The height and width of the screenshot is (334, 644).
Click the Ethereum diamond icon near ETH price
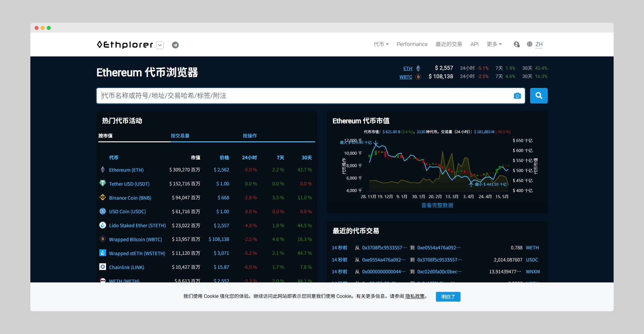pyautogui.click(x=418, y=68)
